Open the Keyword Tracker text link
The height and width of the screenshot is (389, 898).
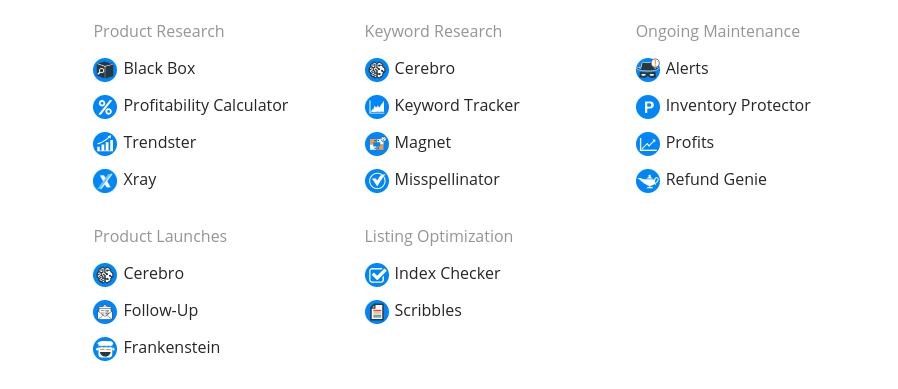(x=456, y=105)
